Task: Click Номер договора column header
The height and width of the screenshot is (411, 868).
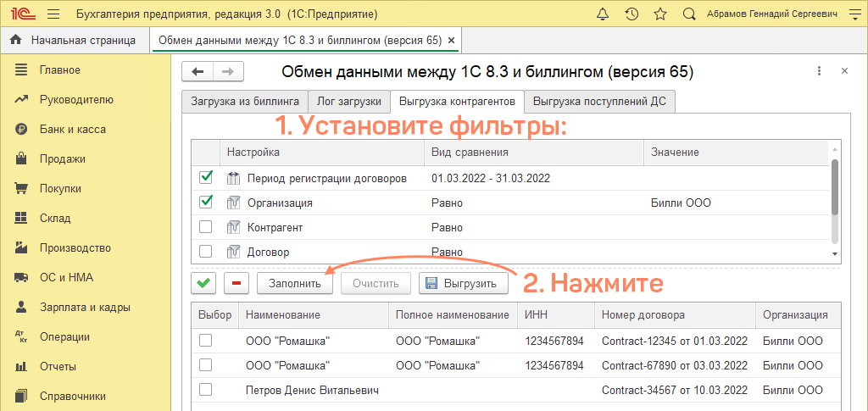Action: coord(675,314)
